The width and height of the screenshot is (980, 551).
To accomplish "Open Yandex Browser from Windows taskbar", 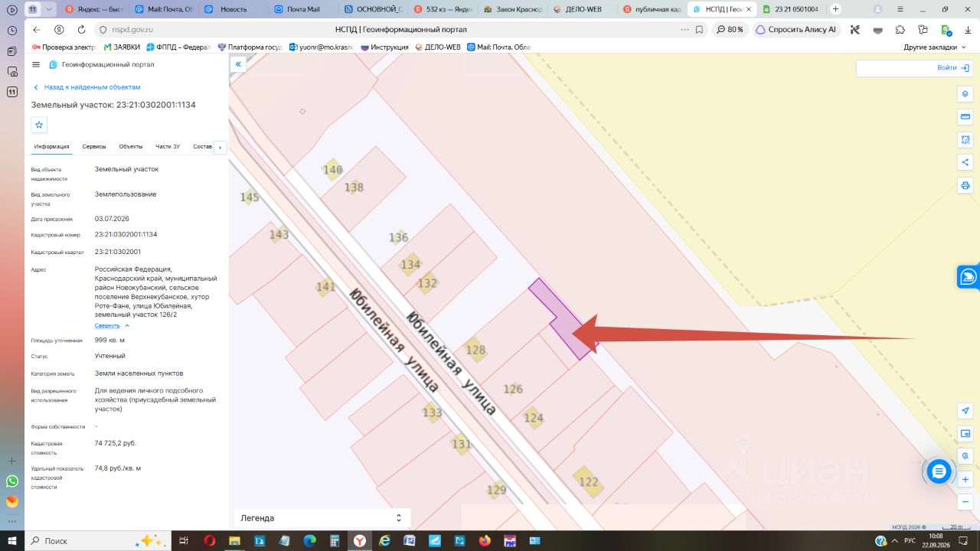I will [359, 540].
